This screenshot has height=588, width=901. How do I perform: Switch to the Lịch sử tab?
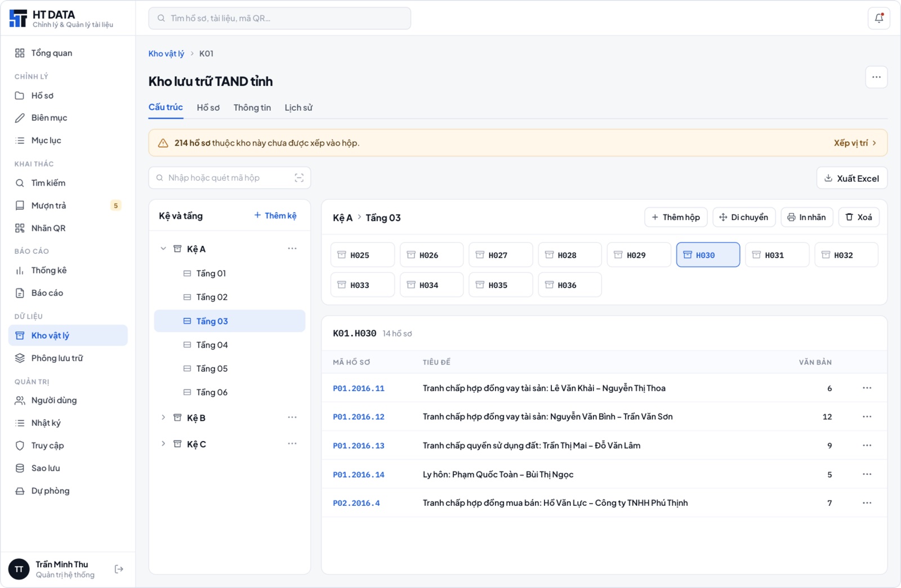298,107
